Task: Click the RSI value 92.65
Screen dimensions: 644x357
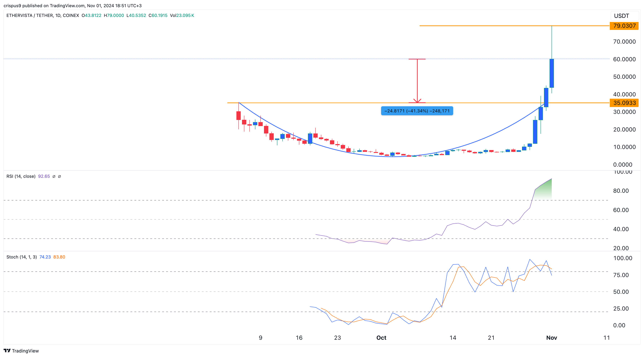Action: tap(44, 176)
